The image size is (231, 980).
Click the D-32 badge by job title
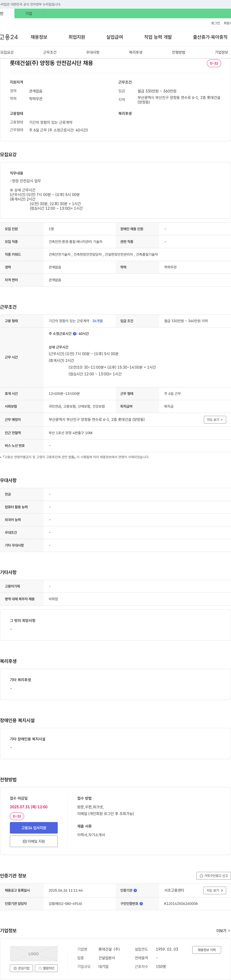pos(214,63)
